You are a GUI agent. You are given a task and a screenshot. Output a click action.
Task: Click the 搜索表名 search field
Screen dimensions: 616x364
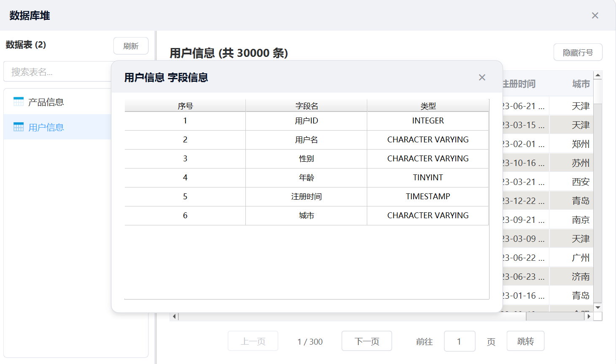point(57,72)
